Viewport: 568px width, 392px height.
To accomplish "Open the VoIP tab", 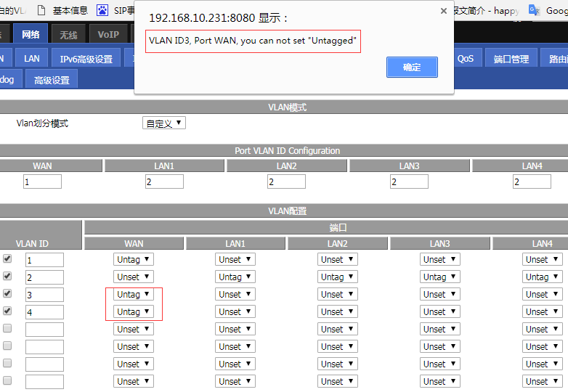I will click(x=108, y=34).
